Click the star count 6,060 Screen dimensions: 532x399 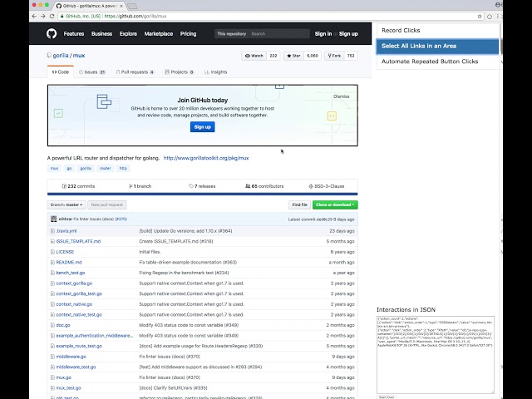click(313, 56)
